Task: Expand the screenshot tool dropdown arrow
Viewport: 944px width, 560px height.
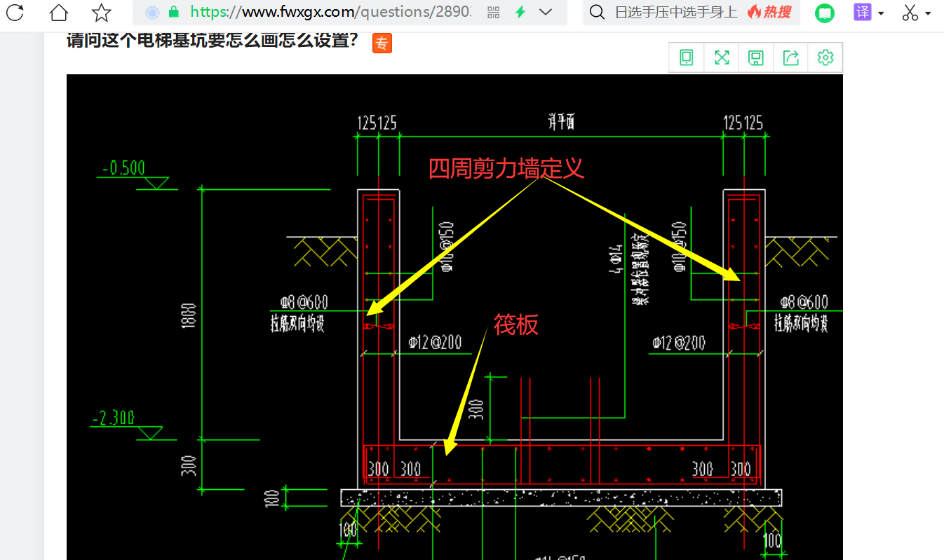Action: coord(929,13)
